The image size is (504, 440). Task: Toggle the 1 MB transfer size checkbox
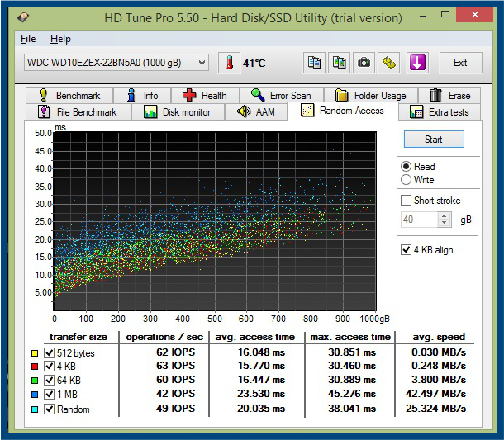coord(49,394)
